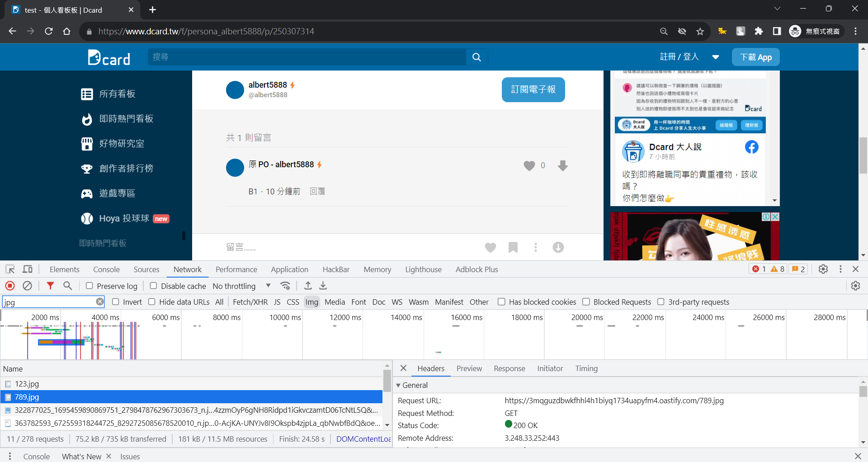Screen dimensions: 868x462
Task: Click the heart icon in the comment bar
Action: (491, 247)
